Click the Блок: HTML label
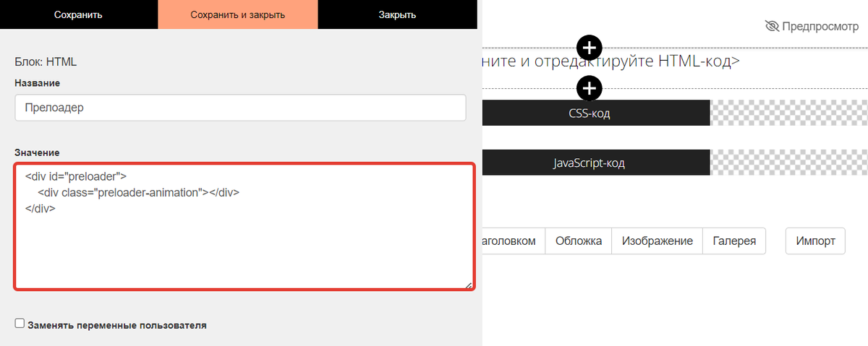868x346 pixels. (x=46, y=62)
